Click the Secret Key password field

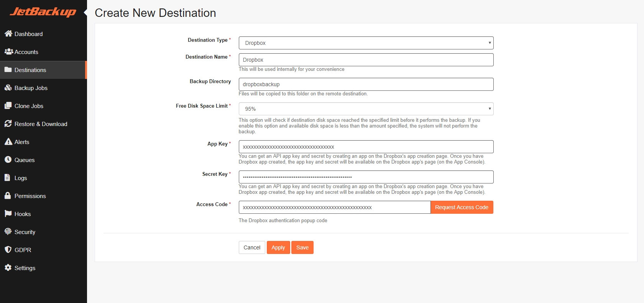coord(366,177)
